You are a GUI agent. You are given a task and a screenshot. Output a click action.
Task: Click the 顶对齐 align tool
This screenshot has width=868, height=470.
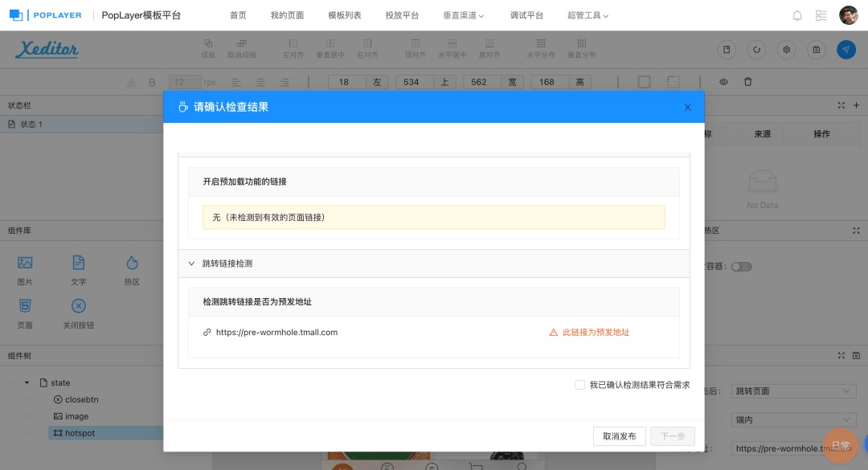pos(416,49)
